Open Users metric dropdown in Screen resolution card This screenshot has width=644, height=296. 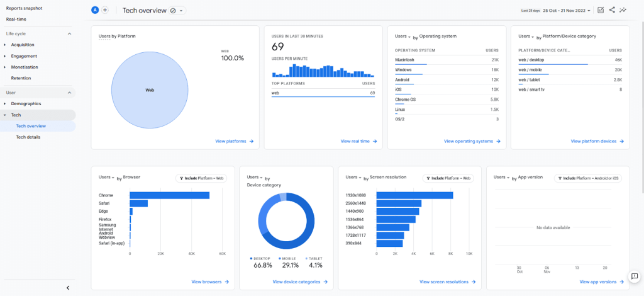[x=354, y=177]
